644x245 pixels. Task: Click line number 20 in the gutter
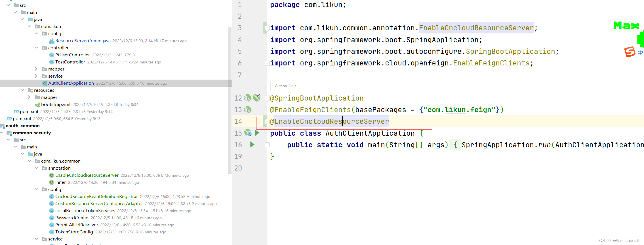[x=238, y=168]
